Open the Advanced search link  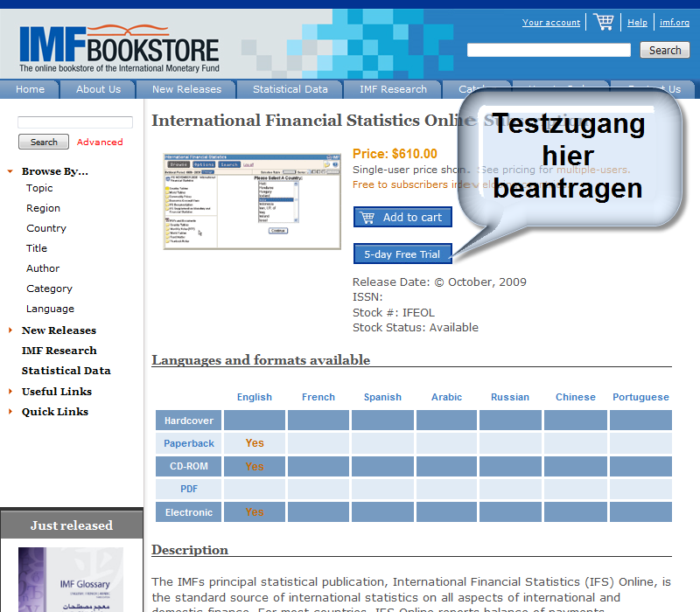[100, 142]
